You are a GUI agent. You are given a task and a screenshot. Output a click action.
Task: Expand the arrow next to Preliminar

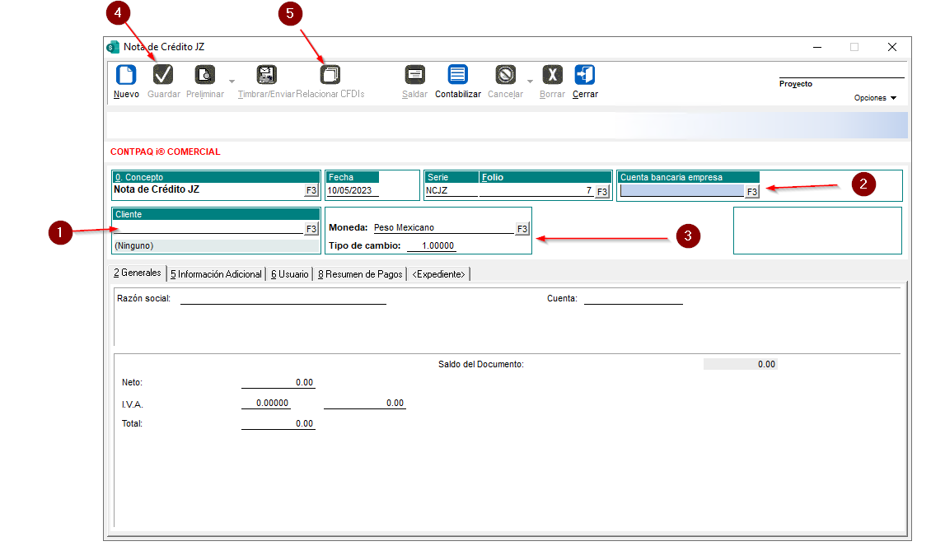tap(232, 82)
